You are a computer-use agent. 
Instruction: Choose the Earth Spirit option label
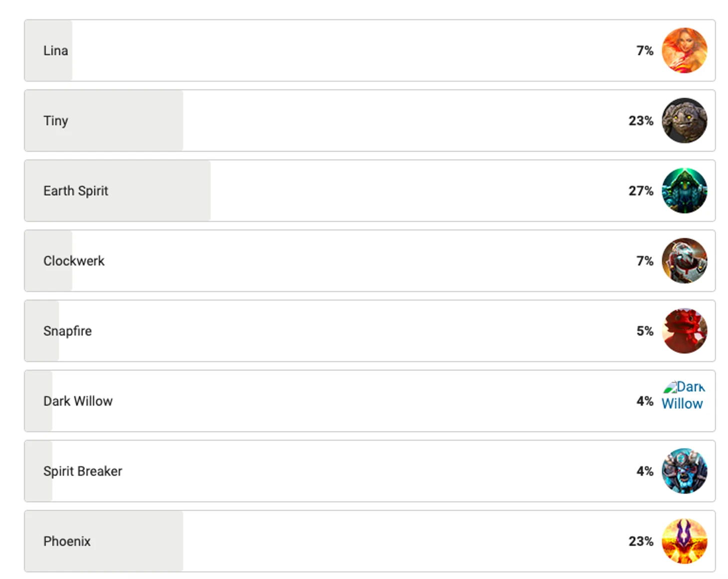coord(75,191)
